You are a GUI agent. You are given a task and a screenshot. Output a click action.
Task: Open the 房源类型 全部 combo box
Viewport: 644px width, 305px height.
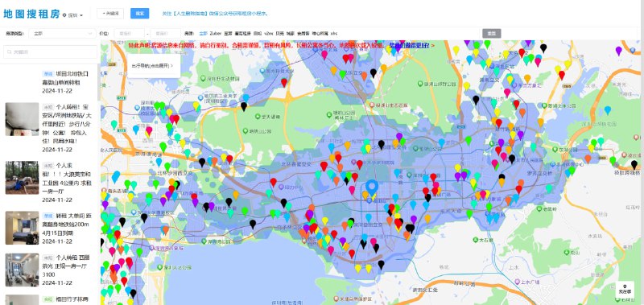(x=63, y=33)
